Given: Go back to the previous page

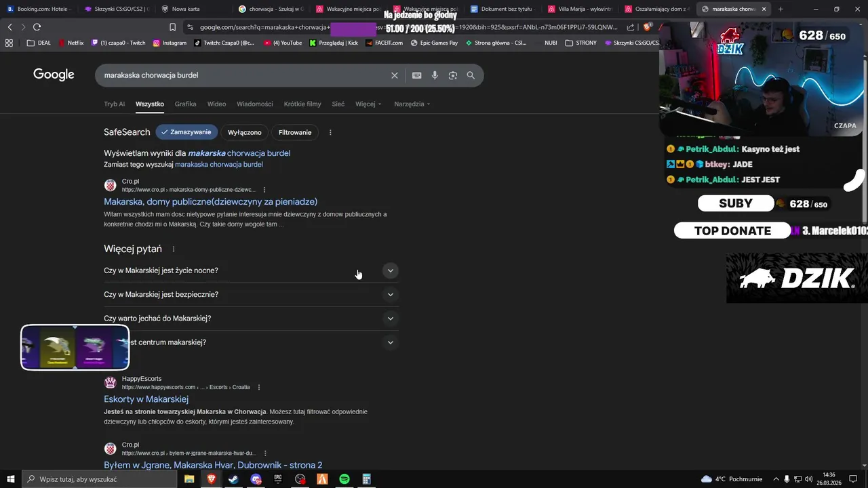Looking at the screenshot, I should (9, 27).
